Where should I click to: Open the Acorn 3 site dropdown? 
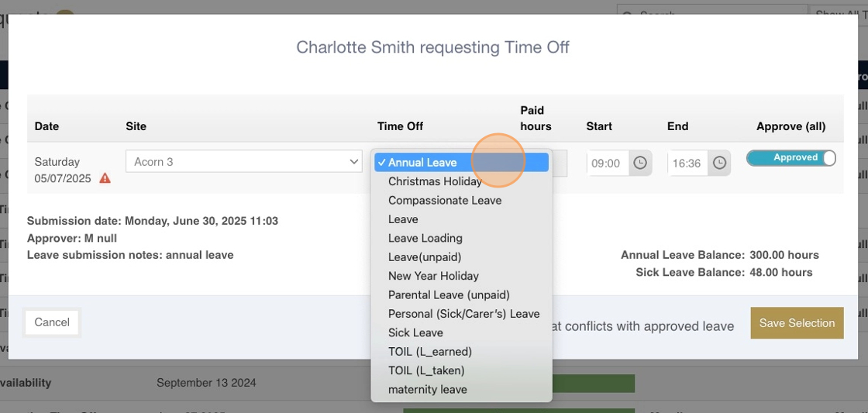tap(244, 162)
